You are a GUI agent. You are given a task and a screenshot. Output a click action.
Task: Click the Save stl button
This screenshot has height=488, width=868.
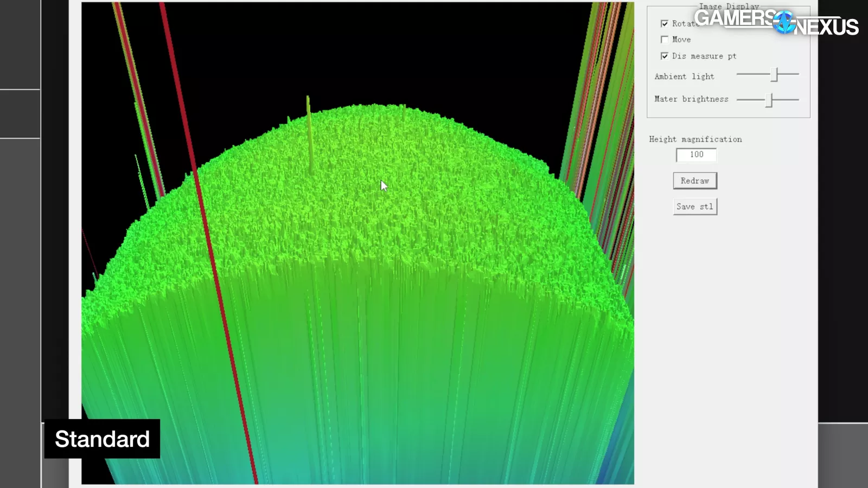point(695,207)
